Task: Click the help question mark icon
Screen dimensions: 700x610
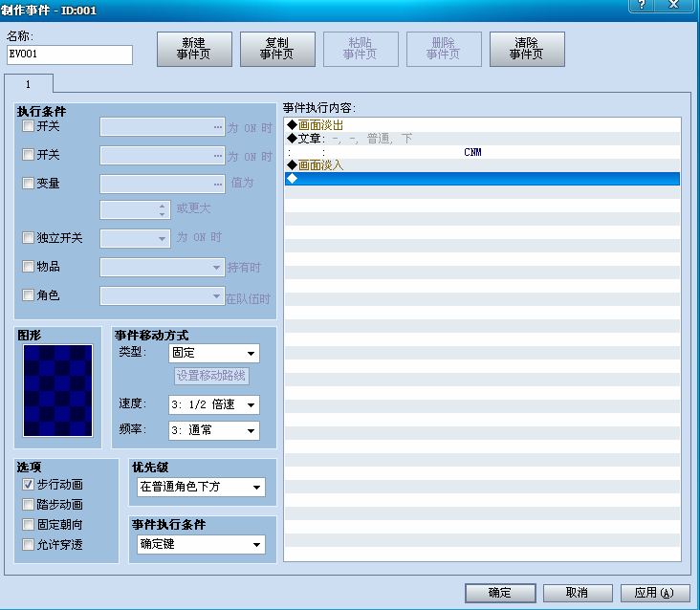Action: pyautogui.click(x=641, y=5)
